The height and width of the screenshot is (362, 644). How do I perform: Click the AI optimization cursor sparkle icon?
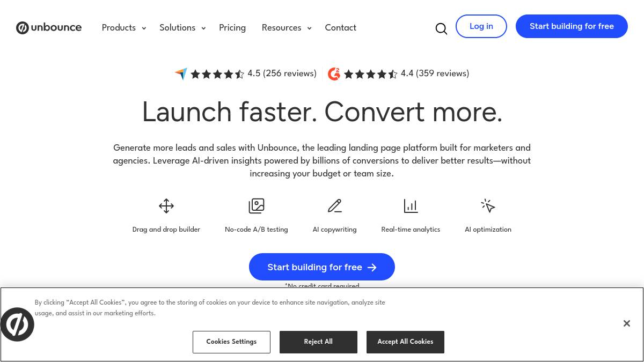(x=488, y=206)
